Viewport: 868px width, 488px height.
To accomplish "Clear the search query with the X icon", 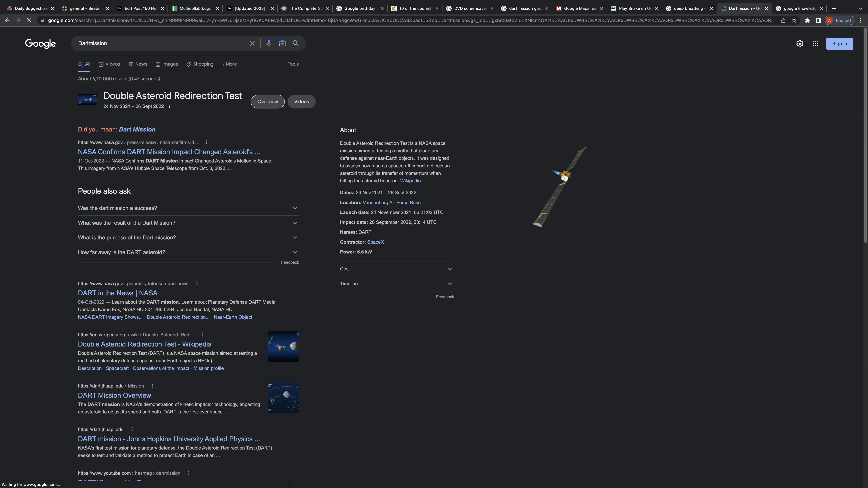I will tap(252, 43).
